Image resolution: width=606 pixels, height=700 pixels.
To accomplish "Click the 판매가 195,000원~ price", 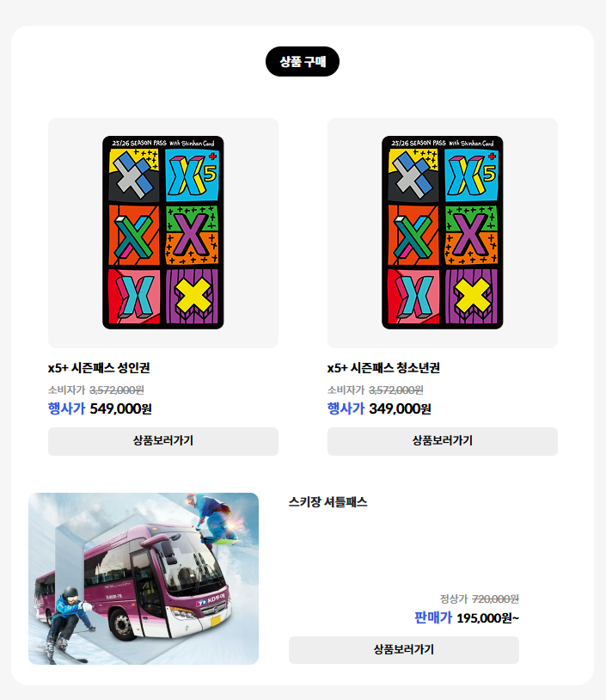I will [467, 617].
